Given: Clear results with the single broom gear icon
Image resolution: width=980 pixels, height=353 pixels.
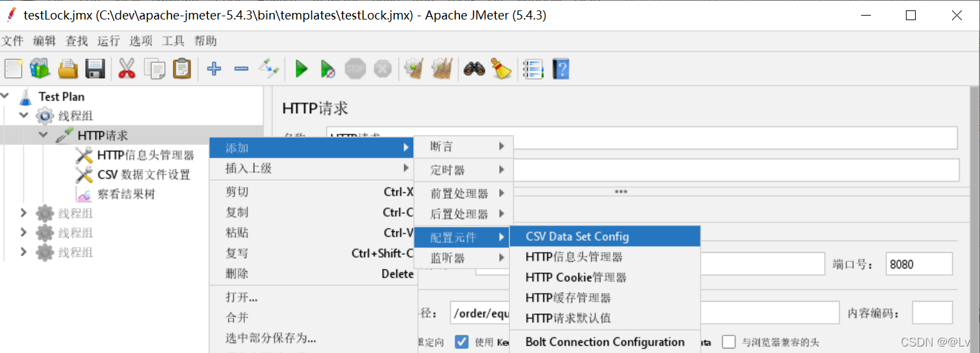Looking at the screenshot, I should [x=414, y=68].
